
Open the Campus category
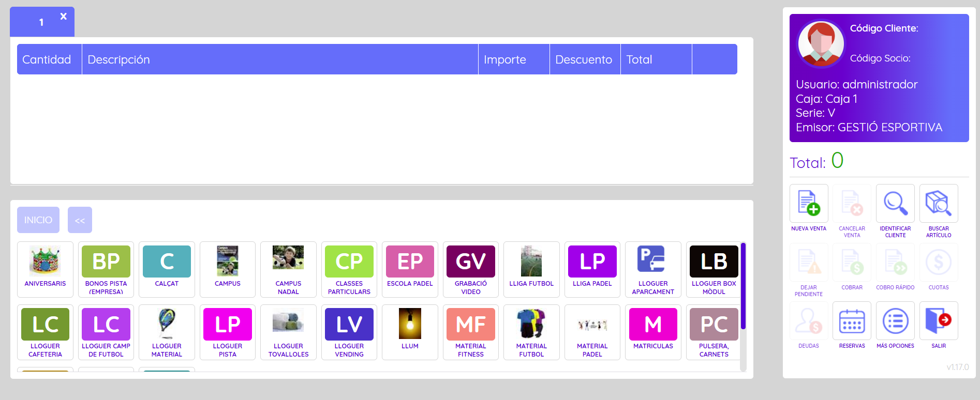tap(228, 269)
